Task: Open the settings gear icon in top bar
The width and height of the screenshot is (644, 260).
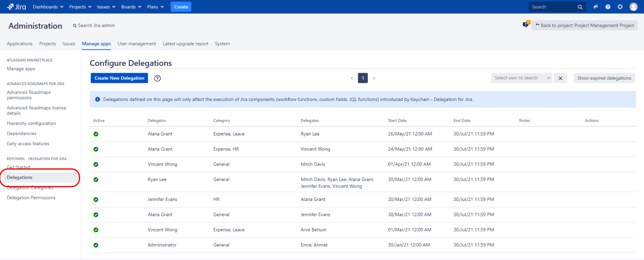Action: [x=620, y=7]
